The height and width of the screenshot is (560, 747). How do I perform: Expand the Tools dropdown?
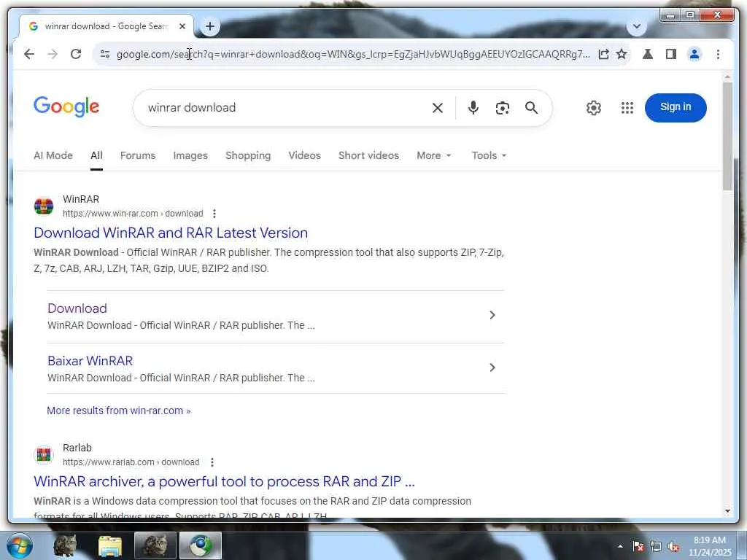tap(489, 156)
